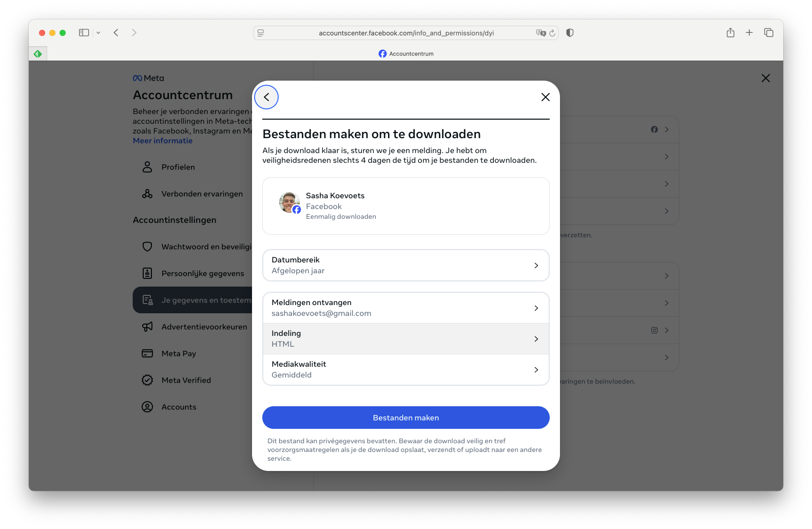The width and height of the screenshot is (812, 529).
Task: Open the Mediakwaliteit setting
Action: [406, 369]
